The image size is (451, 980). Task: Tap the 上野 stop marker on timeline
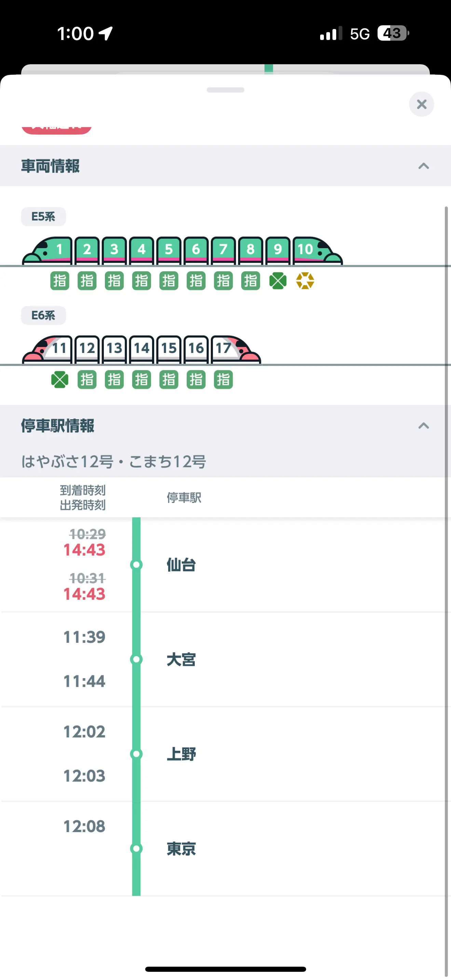(136, 754)
